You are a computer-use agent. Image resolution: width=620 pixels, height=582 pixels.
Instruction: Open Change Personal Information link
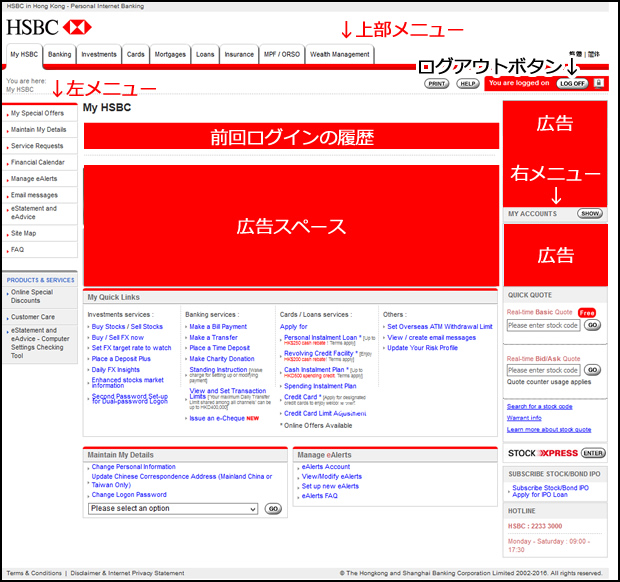click(x=133, y=467)
